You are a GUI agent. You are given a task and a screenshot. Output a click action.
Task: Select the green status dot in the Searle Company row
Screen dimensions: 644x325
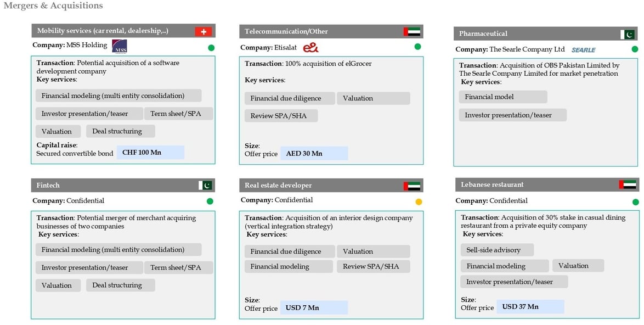point(635,49)
